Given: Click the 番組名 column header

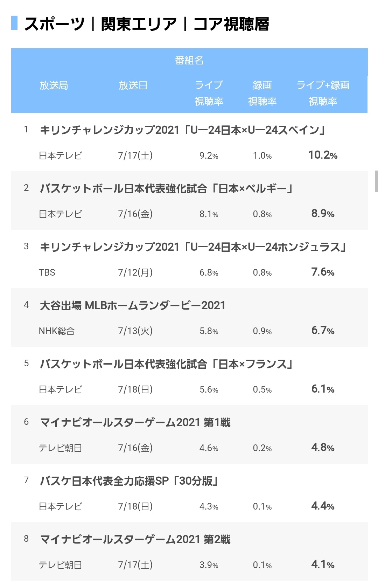Looking at the screenshot, I should 189,61.
